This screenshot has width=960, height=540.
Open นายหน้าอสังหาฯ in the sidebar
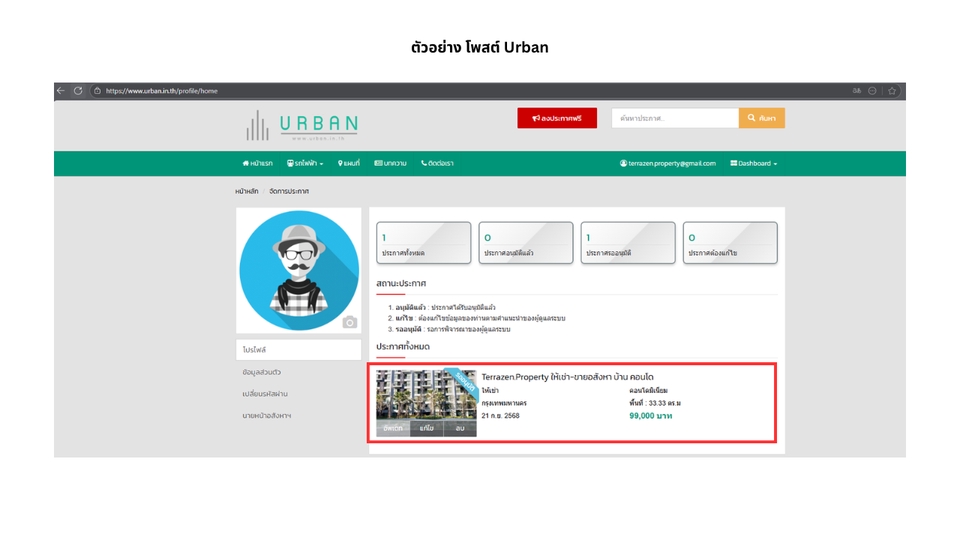coord(266,415)
